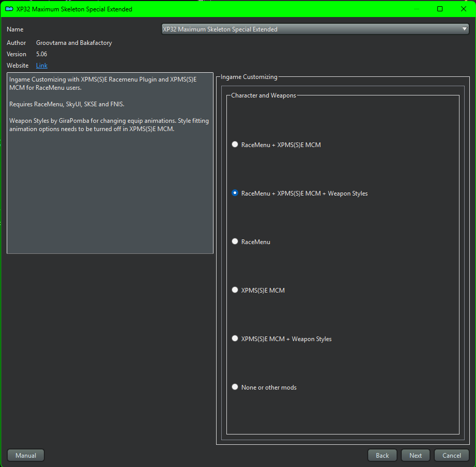Click version number 5.06
The image size is (476, 467).
[42, 54]
